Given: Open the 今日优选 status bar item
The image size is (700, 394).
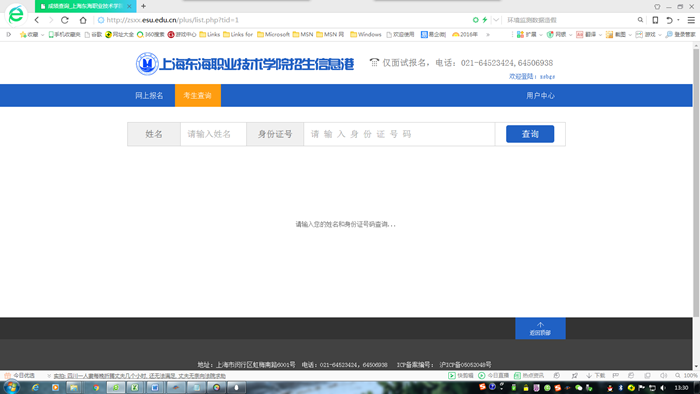Looking at the screenshot, I should [20, 376].
